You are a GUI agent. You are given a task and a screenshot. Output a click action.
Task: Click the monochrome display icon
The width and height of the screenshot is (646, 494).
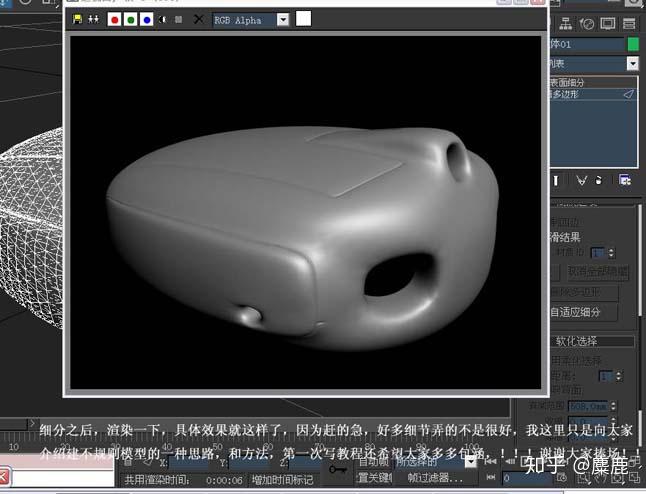pos(178,19)
